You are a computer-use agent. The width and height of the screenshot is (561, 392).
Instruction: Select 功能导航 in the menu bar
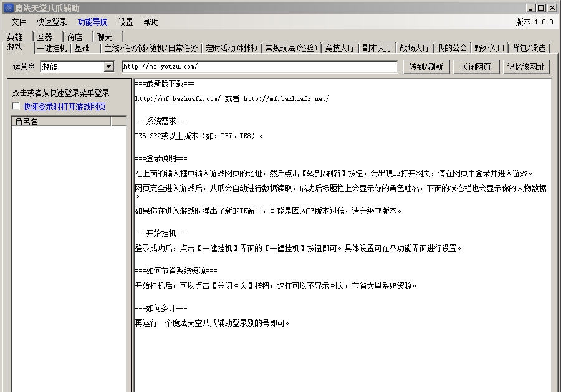coord(92,21)
